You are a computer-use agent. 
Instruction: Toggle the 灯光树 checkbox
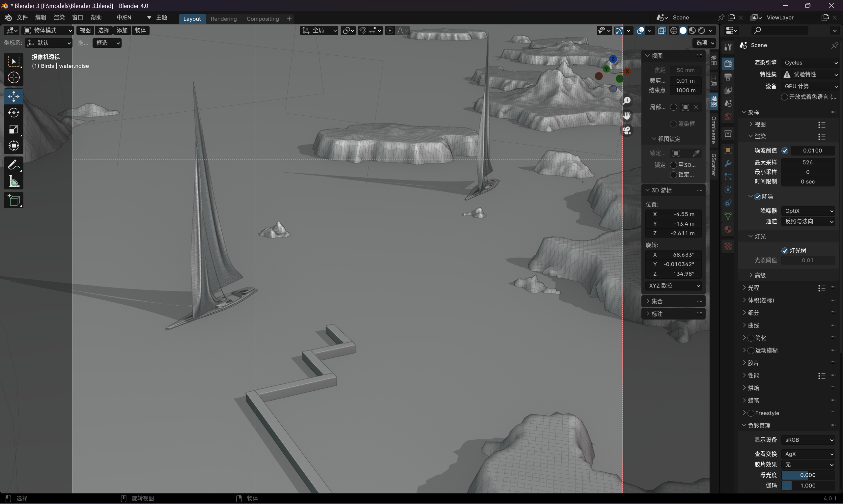tap(784, 251)
